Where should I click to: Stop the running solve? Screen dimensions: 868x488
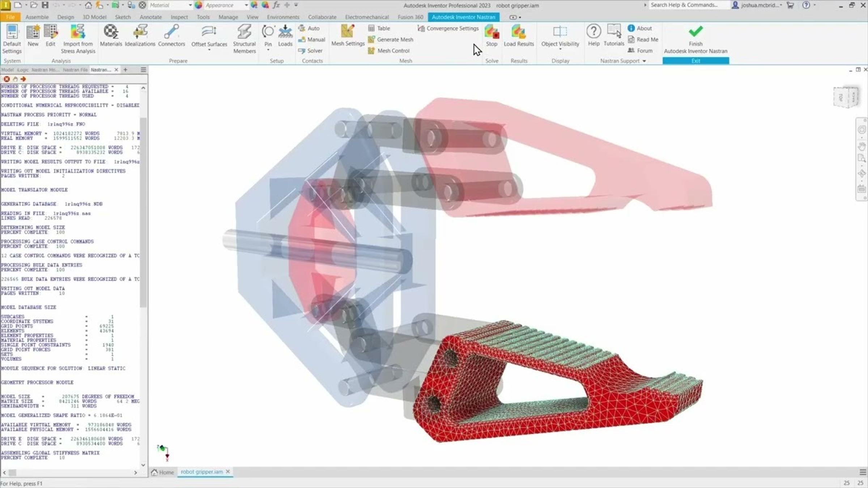(x=492, y=36)
